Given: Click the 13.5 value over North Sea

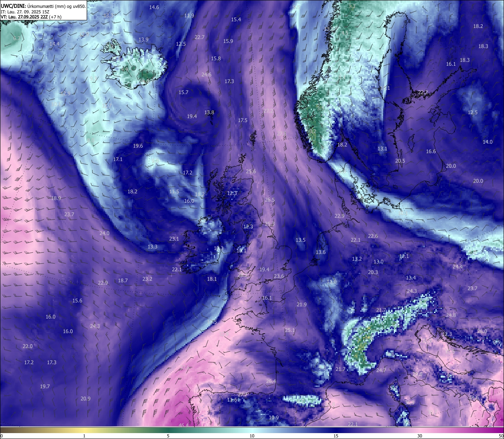Looking at the screenshot, I should tap(300, 240).
